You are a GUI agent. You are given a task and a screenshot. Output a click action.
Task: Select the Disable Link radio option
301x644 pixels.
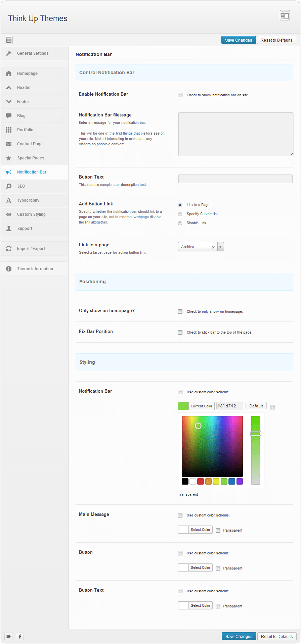[180, 223]
